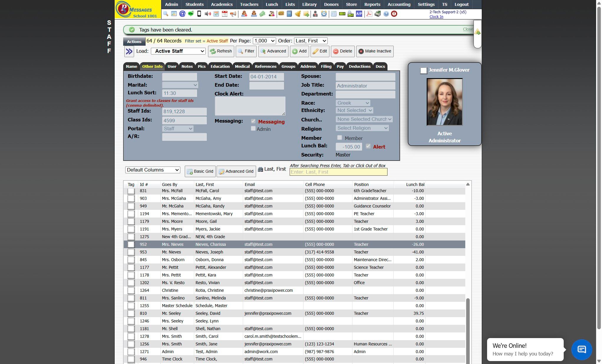This screenshot has width=602, height=364.
Task: Click the Clock In link
Action: [436, 17]
